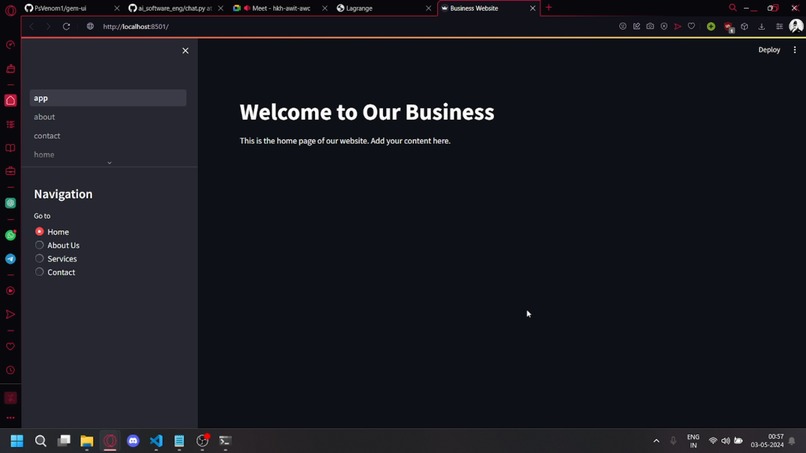Image resolution: width=806 pixels, height=453 pixels.
Task: Open the red shield extension icon
Action: 728,27
